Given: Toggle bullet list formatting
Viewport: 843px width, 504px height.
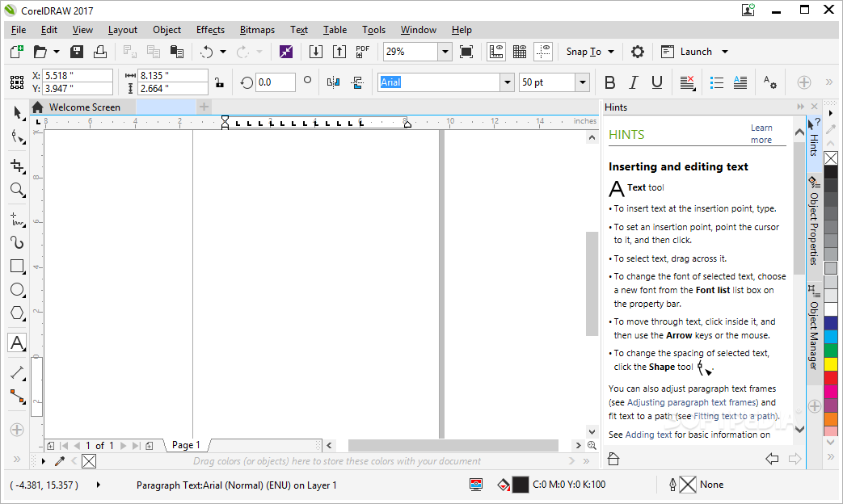Looking at the screenshot, I should point(717,82).
